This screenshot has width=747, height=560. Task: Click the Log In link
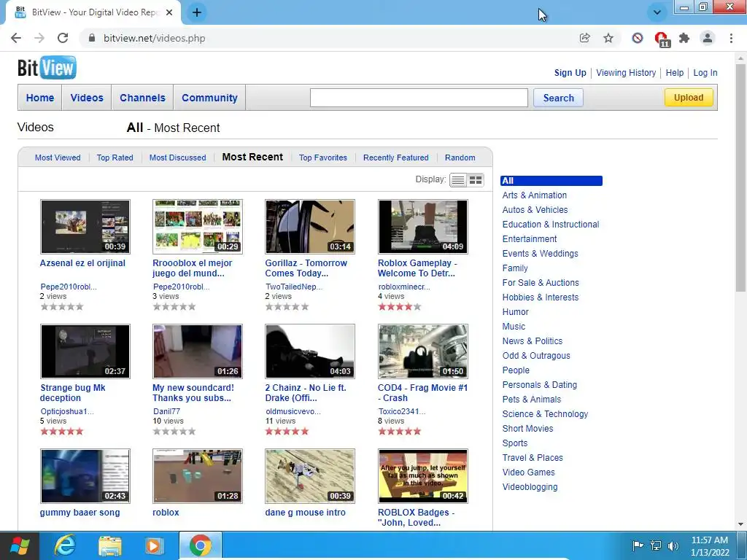pos(705,73)
